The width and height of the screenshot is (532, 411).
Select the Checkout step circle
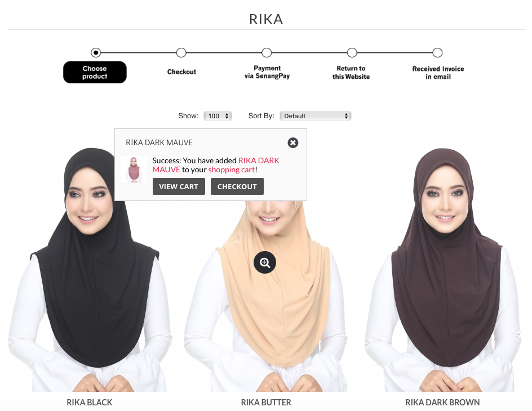181,52
